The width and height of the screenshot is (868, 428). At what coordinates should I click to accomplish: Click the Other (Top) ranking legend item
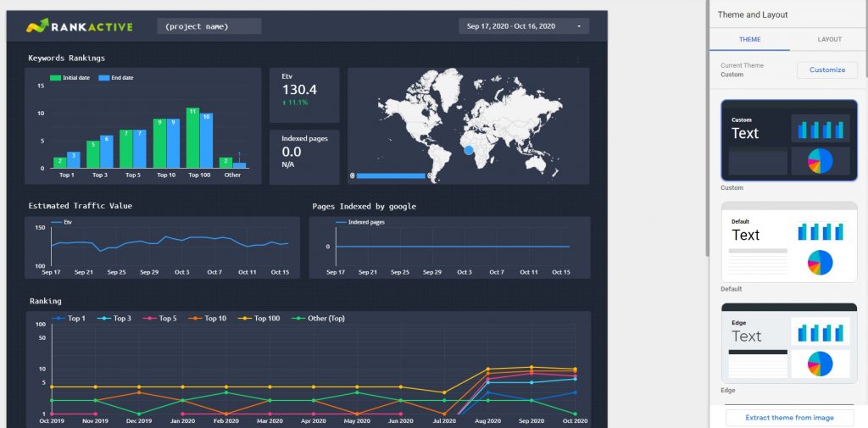pos(319,319)
